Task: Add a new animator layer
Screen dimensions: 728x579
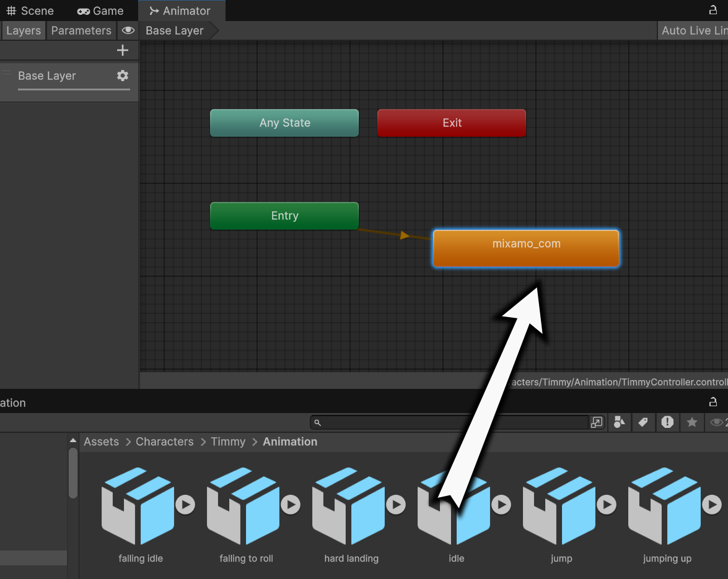Action: coord(123,50)
